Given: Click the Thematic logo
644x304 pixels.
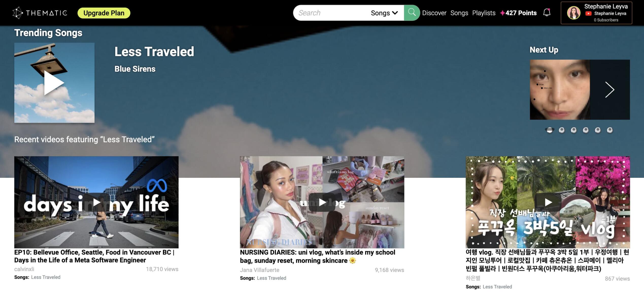Looking at the screenshot, I should 40,13.
